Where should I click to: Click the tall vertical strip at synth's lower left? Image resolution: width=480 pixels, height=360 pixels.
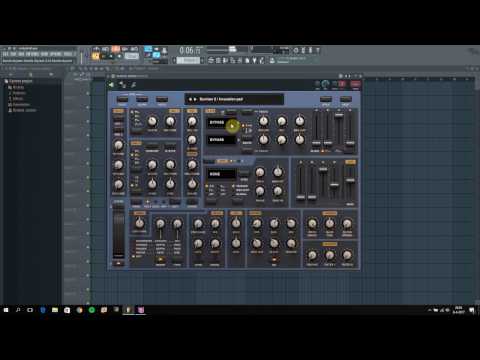[x=118, y=231]
